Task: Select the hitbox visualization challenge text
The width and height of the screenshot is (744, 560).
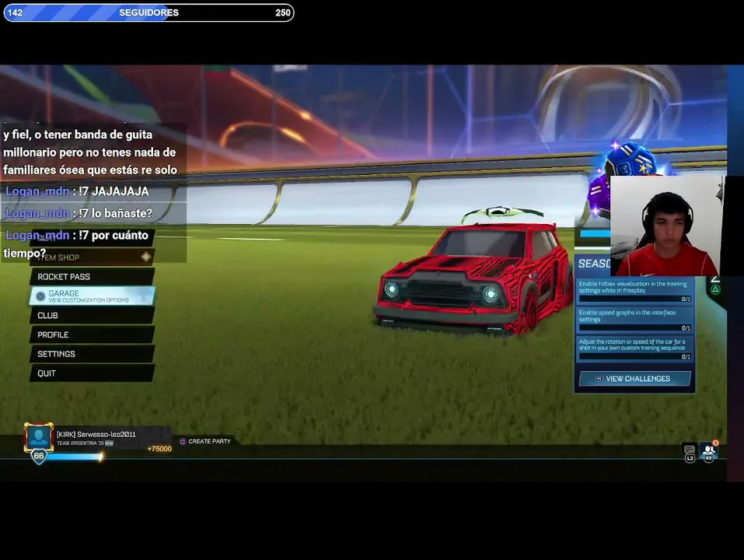Action: tap(633, 287)
